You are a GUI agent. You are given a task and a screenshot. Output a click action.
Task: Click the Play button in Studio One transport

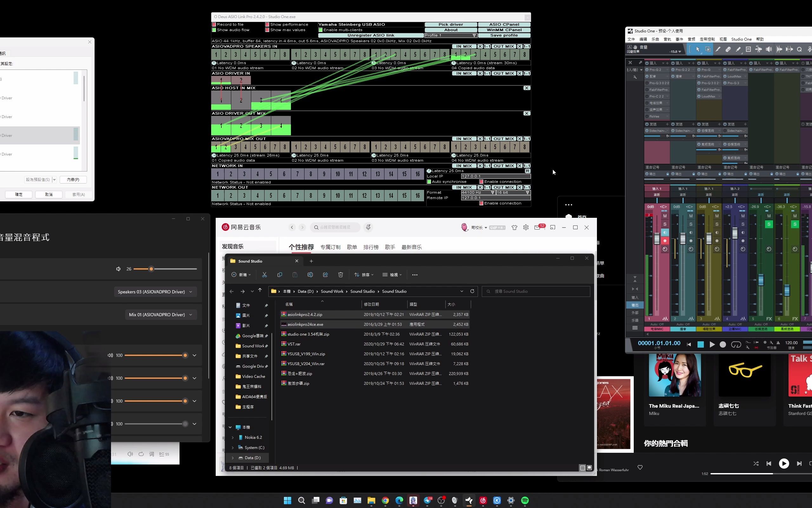click(x=712, y=344)
